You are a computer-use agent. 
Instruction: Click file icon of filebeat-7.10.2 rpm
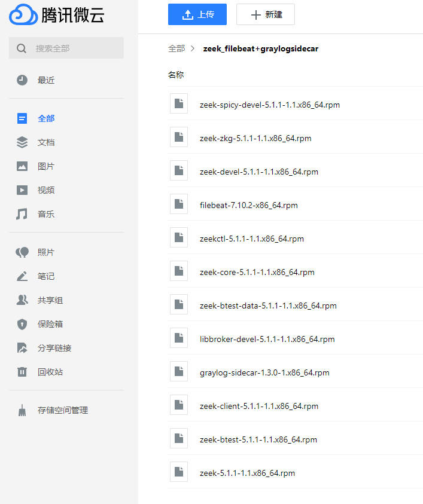(179, 204)
